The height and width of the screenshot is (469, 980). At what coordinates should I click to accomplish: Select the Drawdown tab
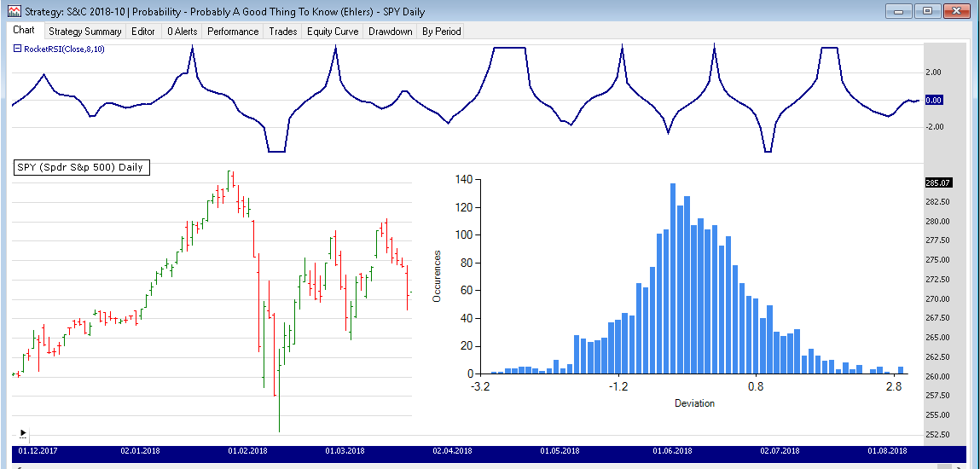391,32
